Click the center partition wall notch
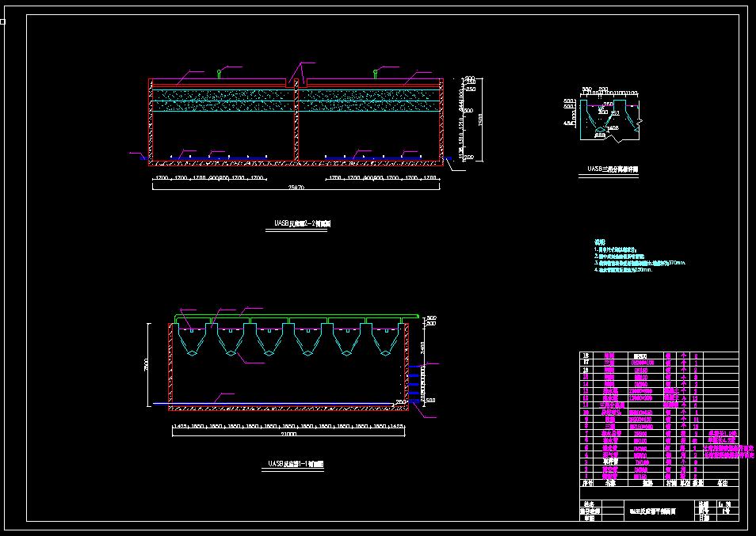Image resolution: width=756 pixels, height=536 pixels. 296,81
